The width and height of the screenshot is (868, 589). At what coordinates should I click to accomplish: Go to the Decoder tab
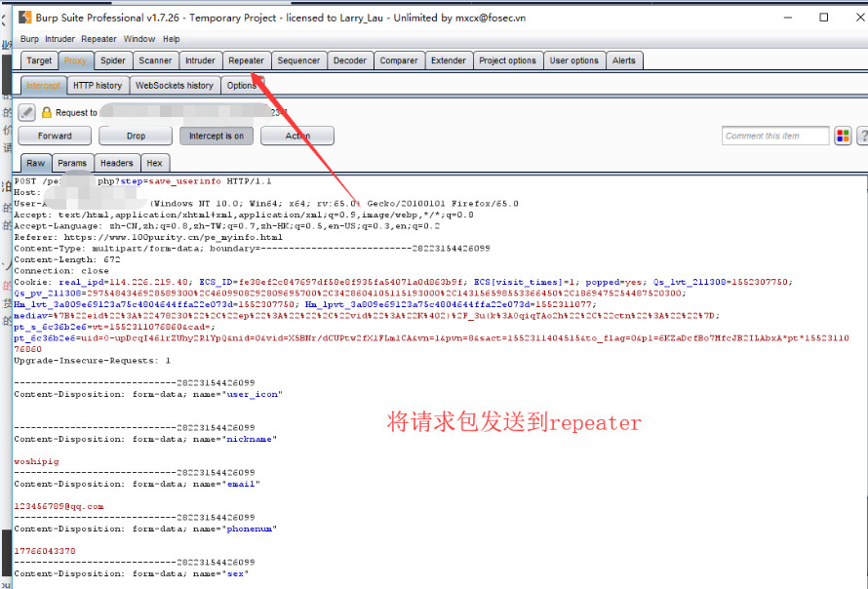[x=350, y=60]
